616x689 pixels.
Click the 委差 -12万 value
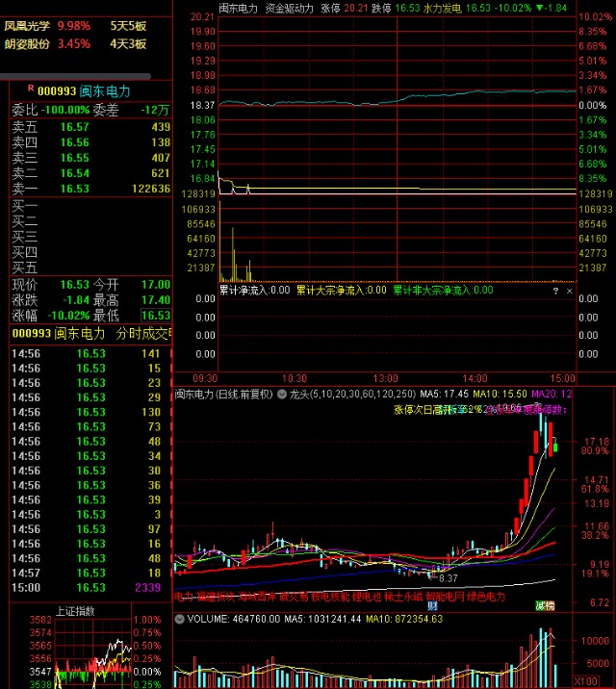[156, 110]
